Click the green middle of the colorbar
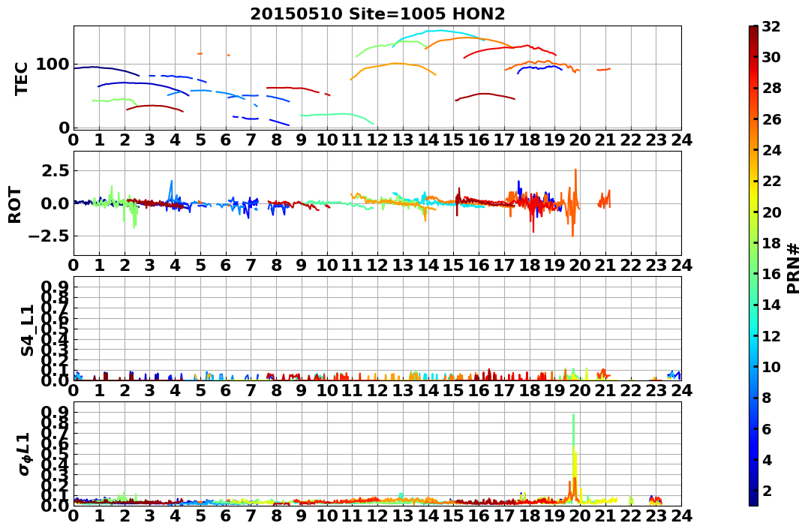 point(753,266)
